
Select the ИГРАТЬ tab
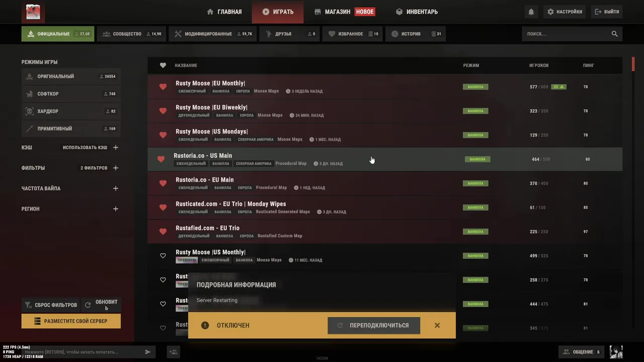click(278, 12)
